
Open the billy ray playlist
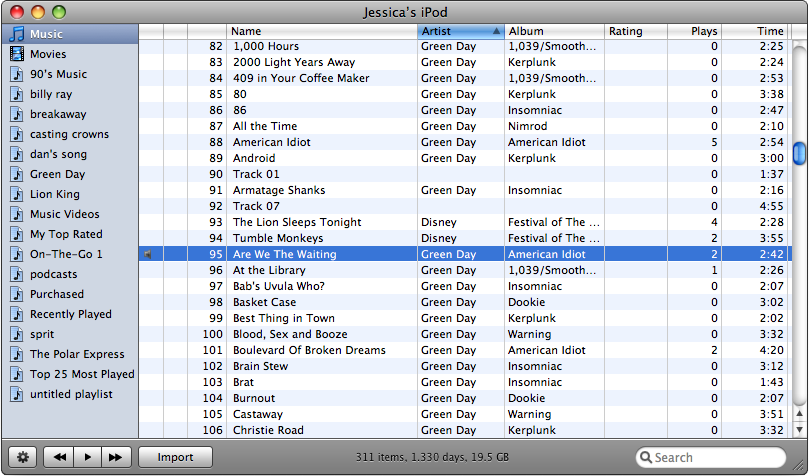tap(70, 94)
